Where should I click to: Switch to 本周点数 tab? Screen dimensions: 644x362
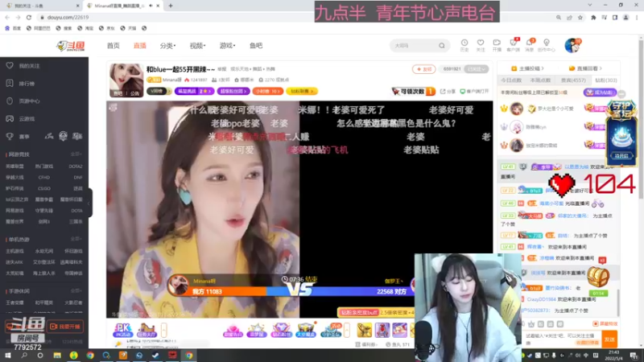tap(540, 80)
